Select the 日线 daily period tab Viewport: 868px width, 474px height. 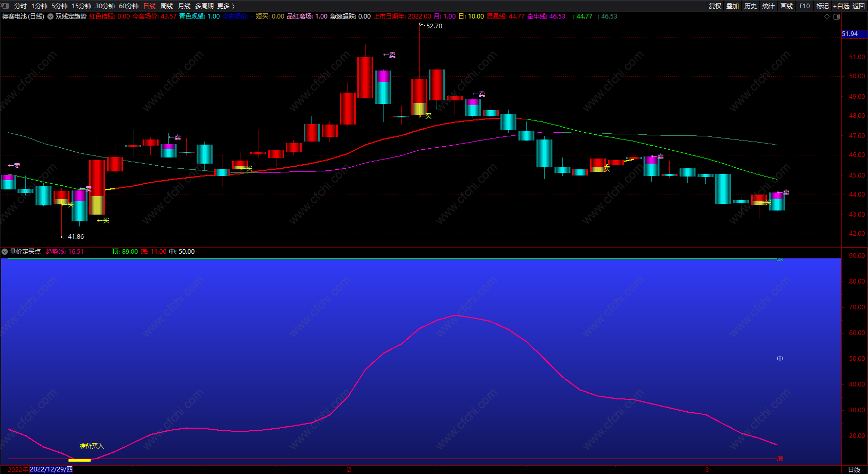coord(149,6)
